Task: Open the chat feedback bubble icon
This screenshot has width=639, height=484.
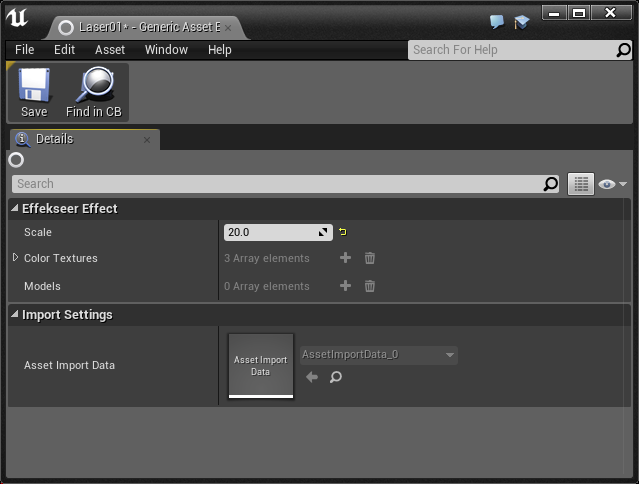Action: click(497, 22)
